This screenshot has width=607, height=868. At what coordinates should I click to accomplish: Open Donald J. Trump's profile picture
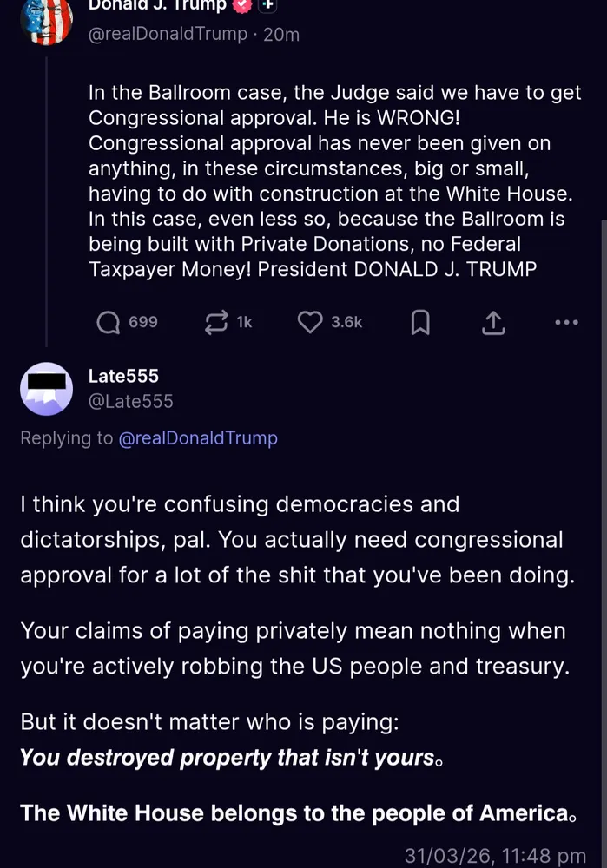[x=46, y=19]
